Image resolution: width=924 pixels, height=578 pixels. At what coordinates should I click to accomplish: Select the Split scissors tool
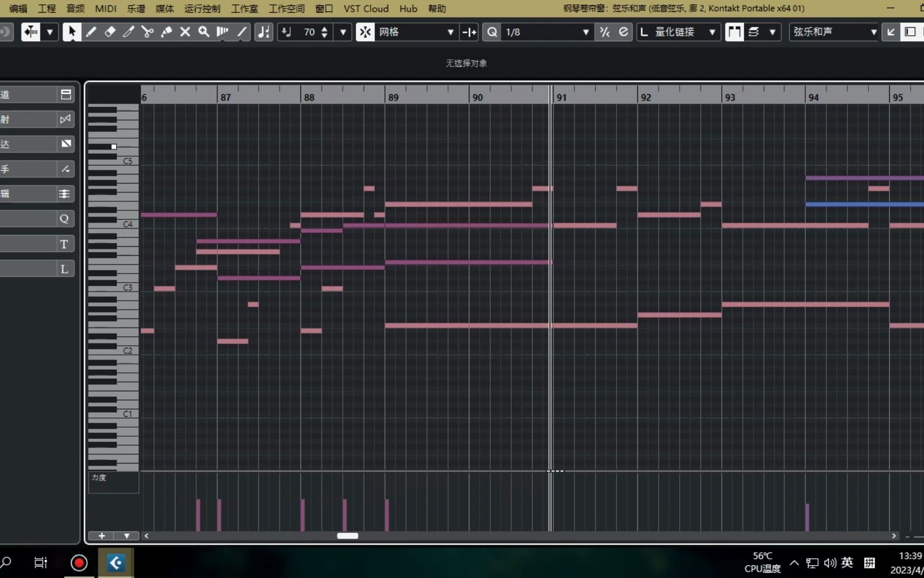(148, 32)
